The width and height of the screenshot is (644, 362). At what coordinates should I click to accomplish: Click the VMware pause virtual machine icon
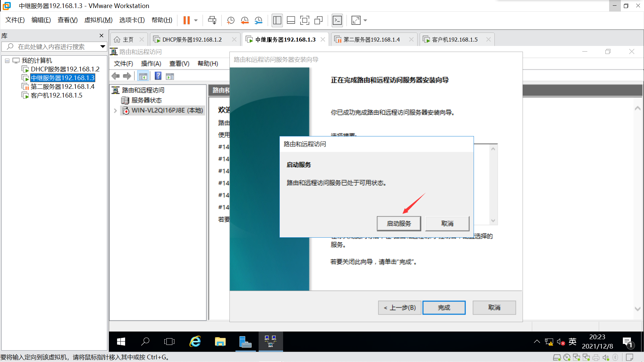click(186, 20)
